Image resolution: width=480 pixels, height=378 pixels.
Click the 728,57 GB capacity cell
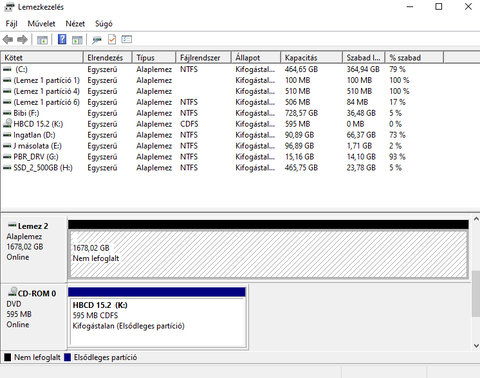click(x=301, y=113)
